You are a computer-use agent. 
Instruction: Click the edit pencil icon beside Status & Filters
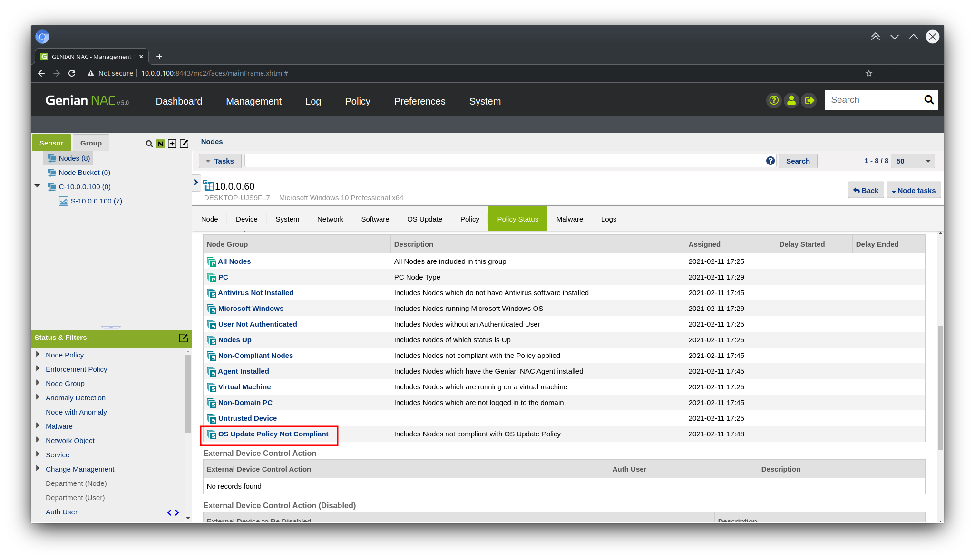click(184, 338)
